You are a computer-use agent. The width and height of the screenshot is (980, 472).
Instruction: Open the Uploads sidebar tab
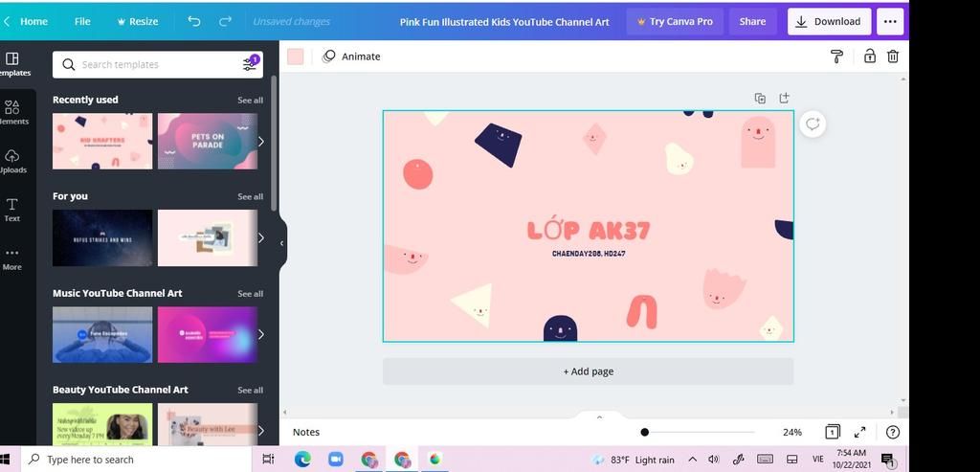coord(12,161)
